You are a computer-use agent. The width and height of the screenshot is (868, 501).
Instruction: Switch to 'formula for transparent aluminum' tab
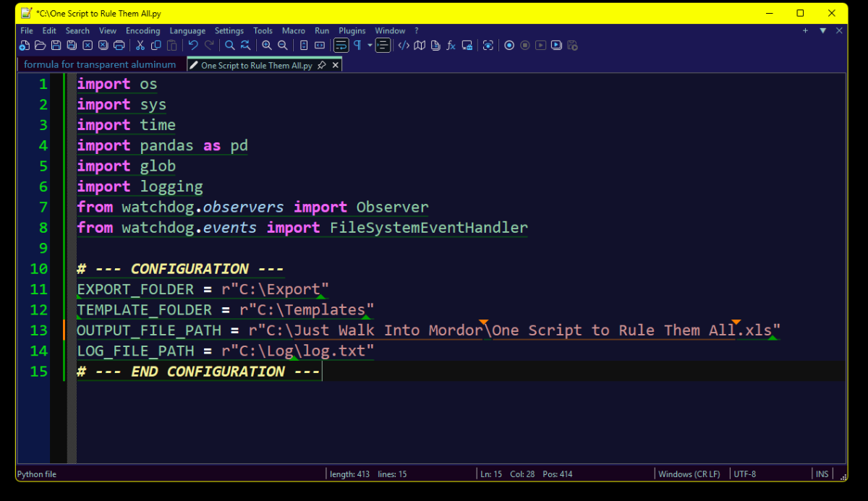[x=100, y=65]
